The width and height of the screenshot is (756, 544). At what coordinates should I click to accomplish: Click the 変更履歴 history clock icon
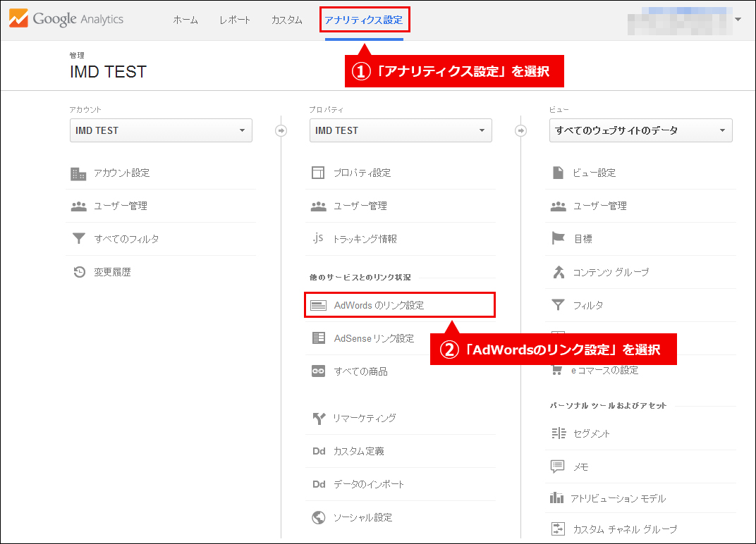80,272
